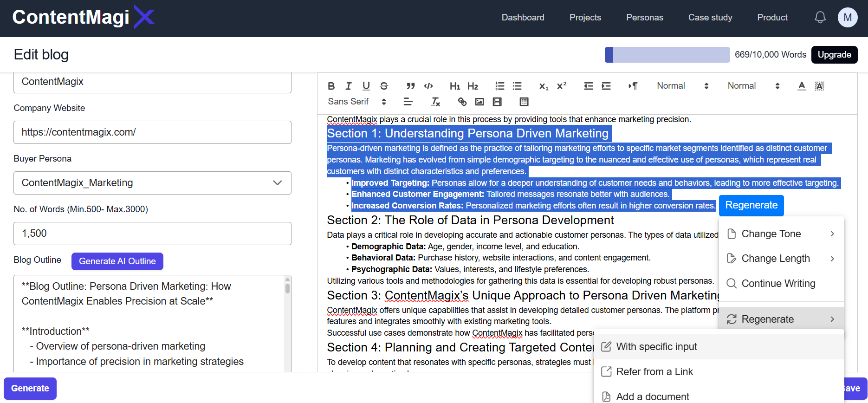Decrease indent of text
The height and width of the screenshot is (403, 868).
pyautogui.click(x=589, y=86)
